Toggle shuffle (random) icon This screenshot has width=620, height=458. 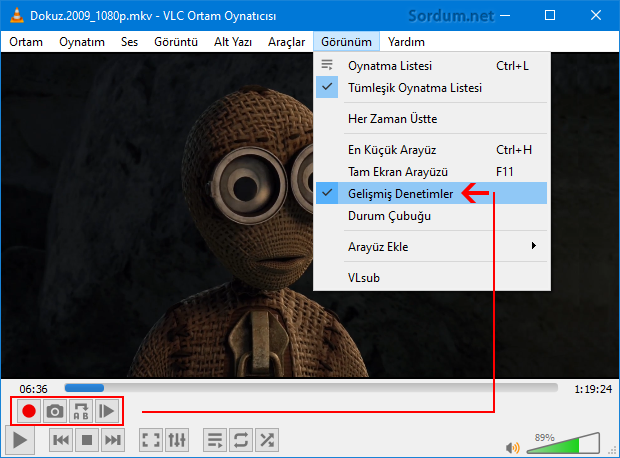point(267,440)
